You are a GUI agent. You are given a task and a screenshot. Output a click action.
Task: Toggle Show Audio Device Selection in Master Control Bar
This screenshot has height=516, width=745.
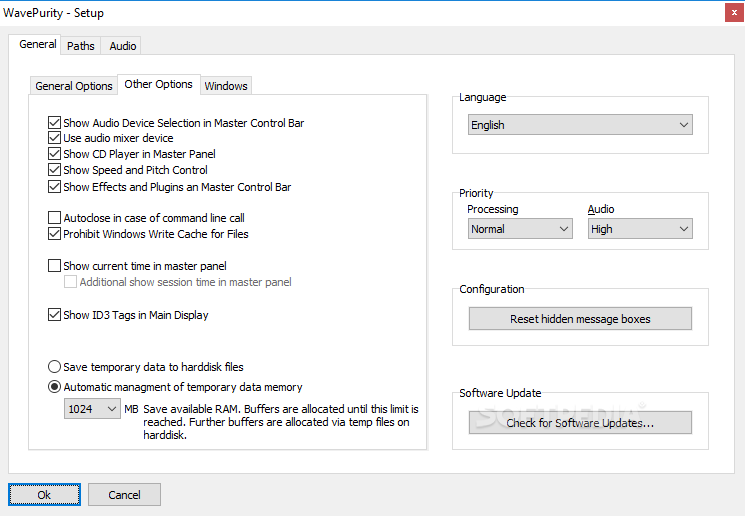(55, 123)
